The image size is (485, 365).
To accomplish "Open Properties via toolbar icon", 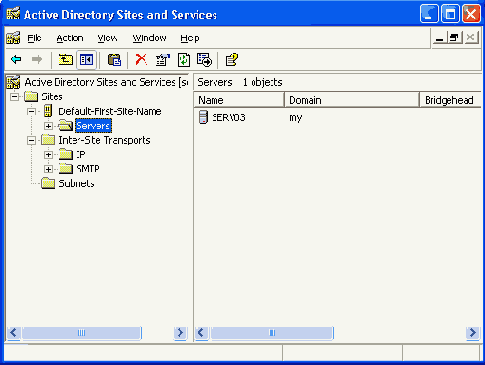I will pos(163,60).
